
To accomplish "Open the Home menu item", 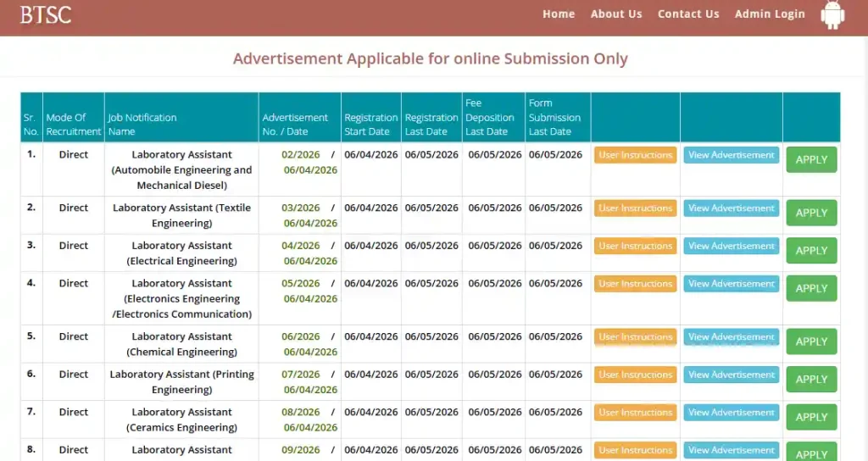I will point(559,14).
